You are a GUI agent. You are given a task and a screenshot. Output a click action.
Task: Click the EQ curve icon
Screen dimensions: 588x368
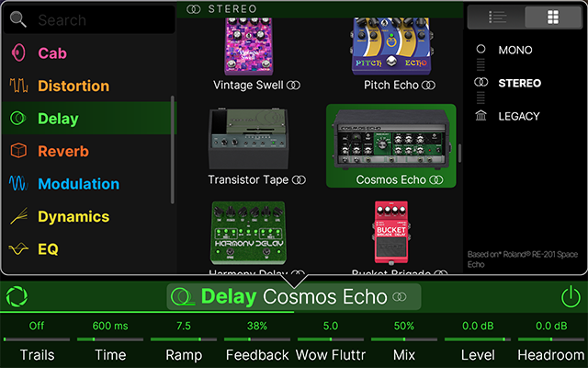click(18, 249)
